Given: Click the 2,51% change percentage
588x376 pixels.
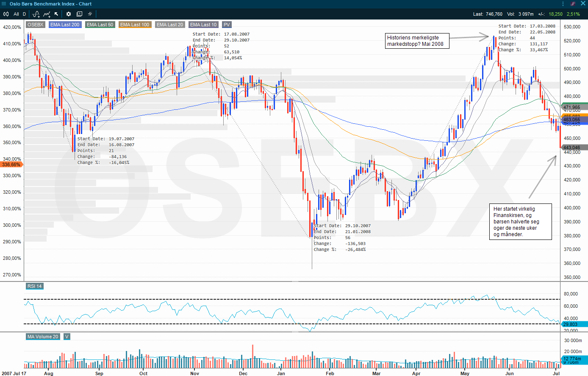Looking at the screenshot, I should (x=573, y=14).
